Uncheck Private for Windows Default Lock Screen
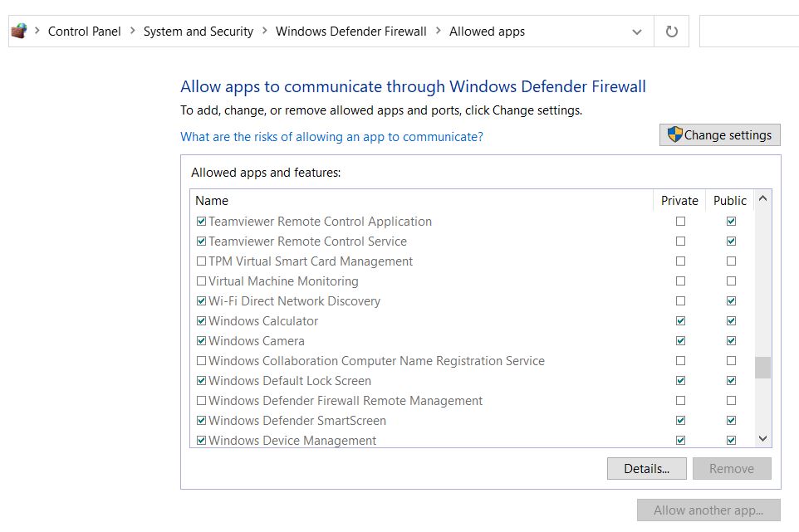 tap(680, 380)
